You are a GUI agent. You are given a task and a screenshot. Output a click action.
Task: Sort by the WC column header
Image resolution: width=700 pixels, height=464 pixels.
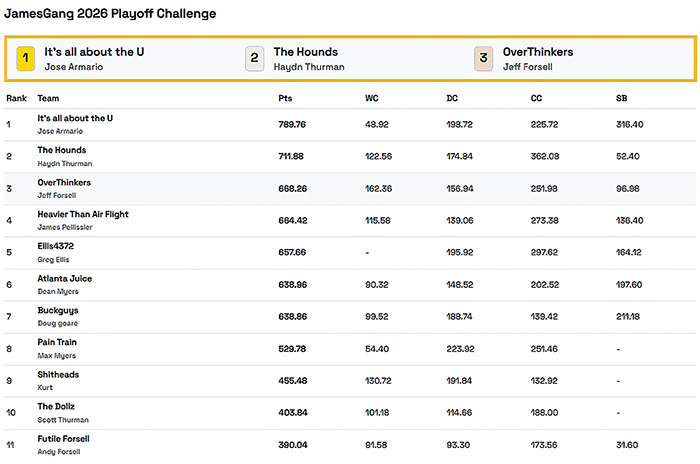click(x=371, y=98)
